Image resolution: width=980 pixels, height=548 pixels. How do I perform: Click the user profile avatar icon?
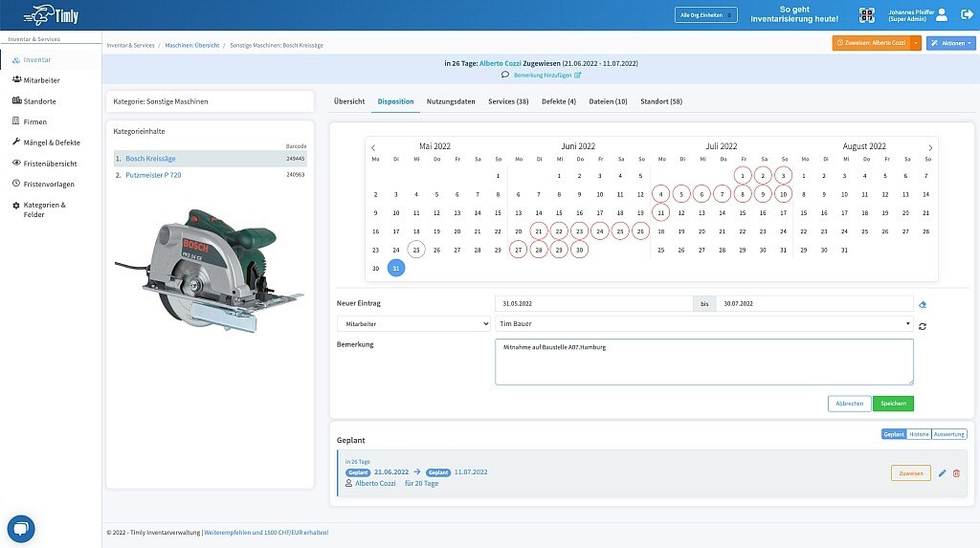[x=942, y=14]
